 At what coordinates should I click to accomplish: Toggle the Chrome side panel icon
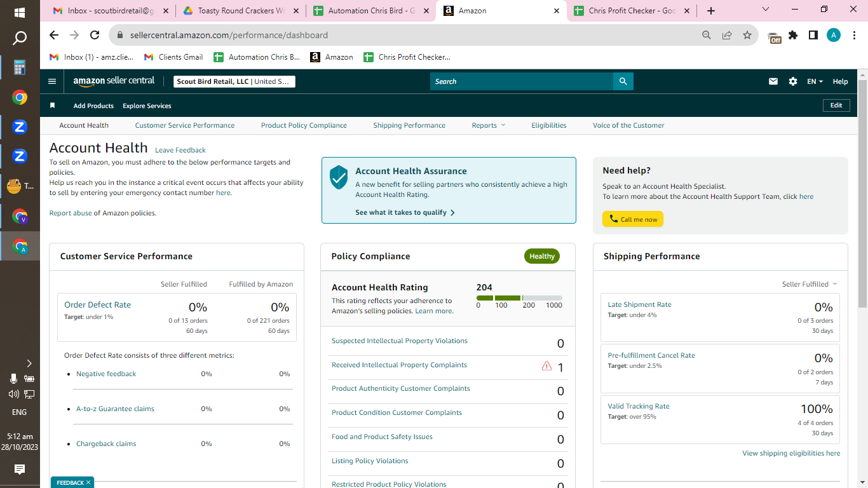tap(813, 36)
